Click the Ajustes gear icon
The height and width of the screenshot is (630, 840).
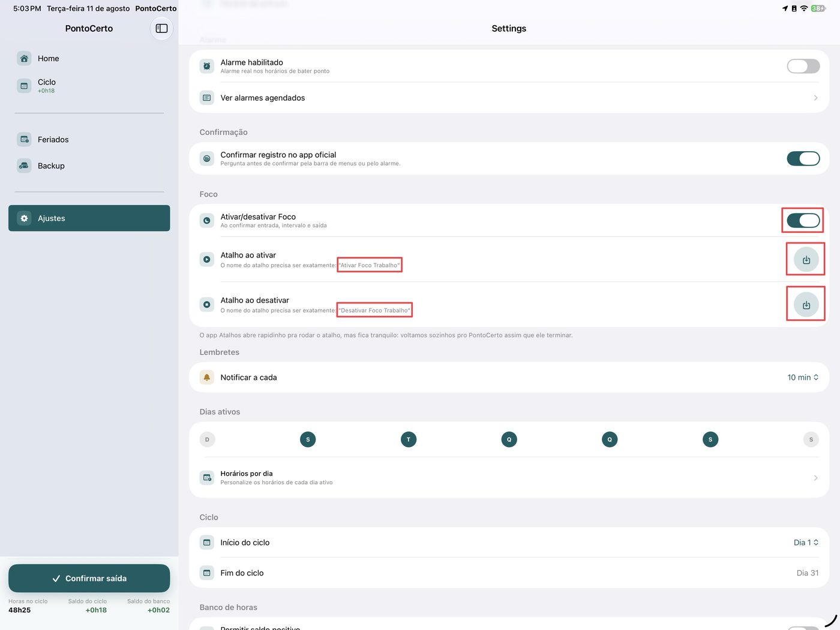point(24,218)
